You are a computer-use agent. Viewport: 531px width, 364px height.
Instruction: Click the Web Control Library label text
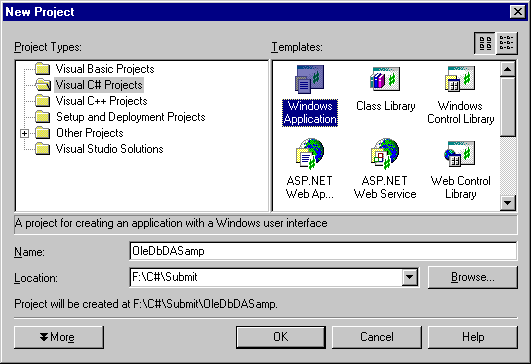pyautogui.click(x=460, y=187)
